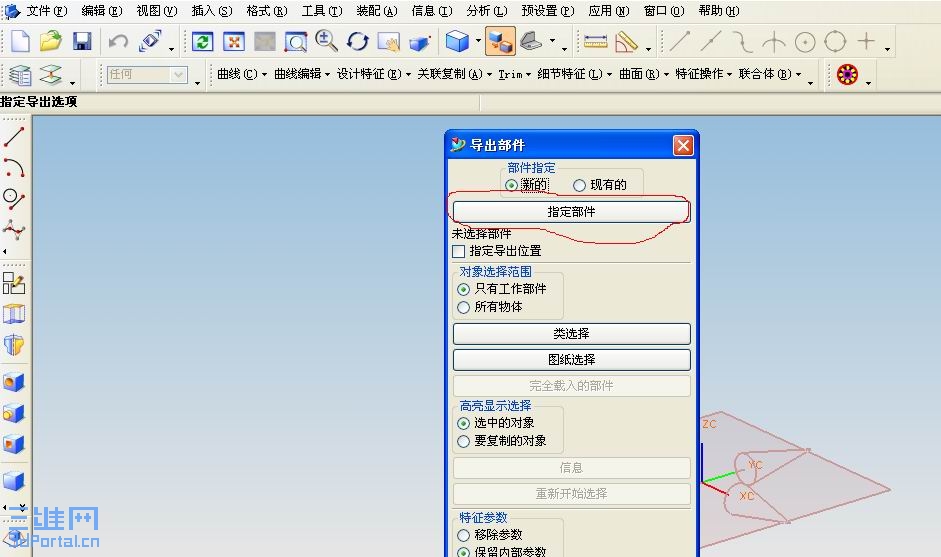Viewport: 941px width, 557px height.
Task: Choose 要复制的对象 highlight option
Action: click(463, 441)
